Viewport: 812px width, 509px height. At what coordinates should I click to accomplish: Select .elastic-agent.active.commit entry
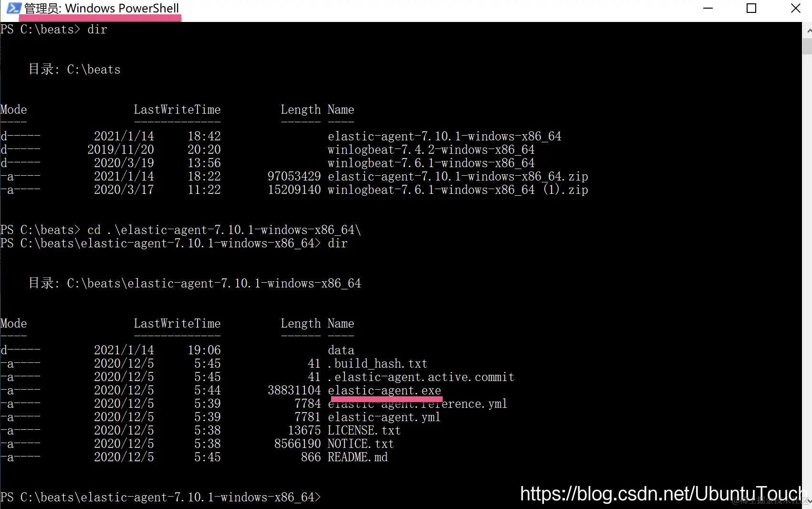pos(421,377)
